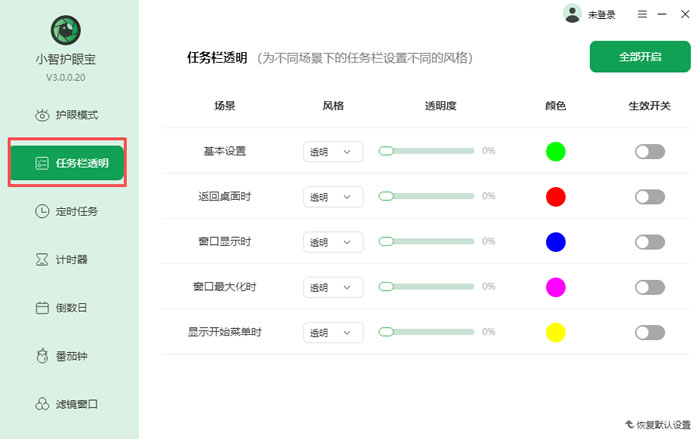This screenshot has width=700, height=439.
Task: Click the calendar icon for 倒数日
Action: pos(42,308)
